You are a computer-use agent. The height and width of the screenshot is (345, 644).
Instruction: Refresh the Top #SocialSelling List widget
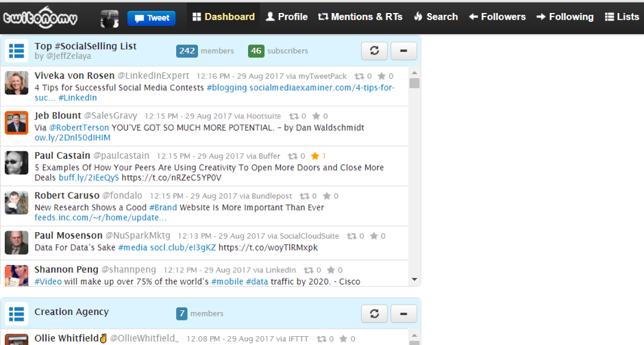tap(374, 51)
